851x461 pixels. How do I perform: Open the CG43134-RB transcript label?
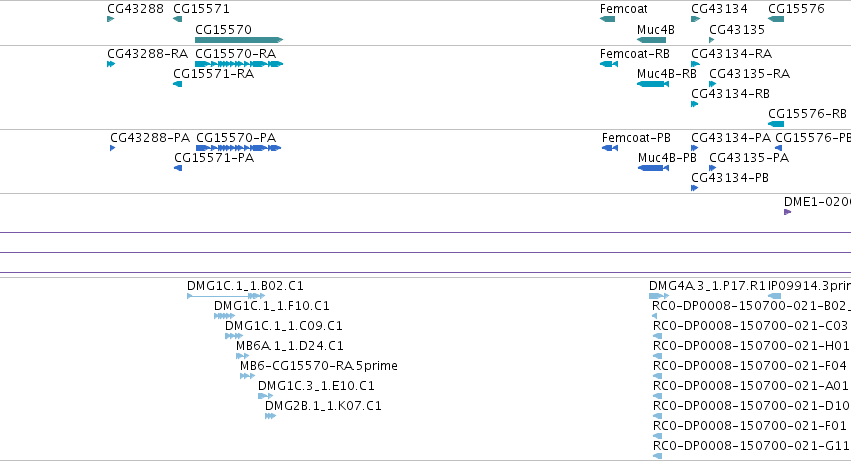(x=730, y=94)
